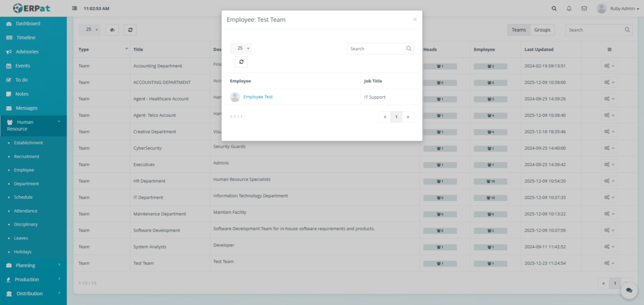Open the notifications bell icon
The height and width of the screenshot is (305, 644).
tap(569, 9)
